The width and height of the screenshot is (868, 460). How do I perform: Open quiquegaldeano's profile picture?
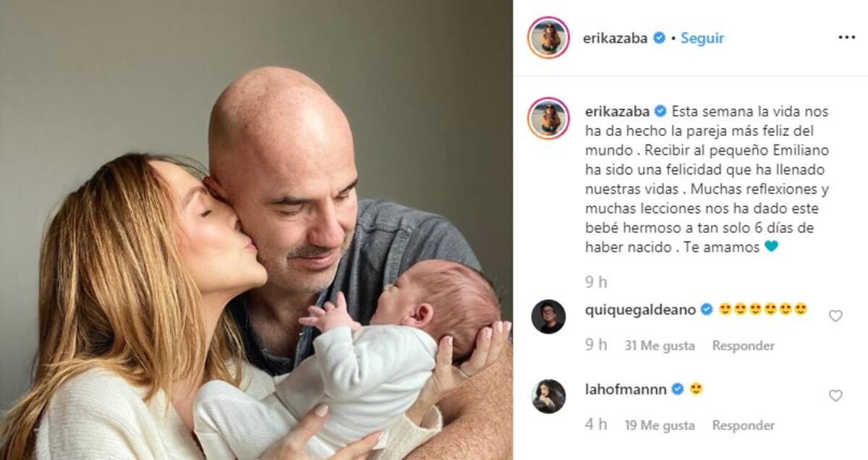[x=548, y=316]
